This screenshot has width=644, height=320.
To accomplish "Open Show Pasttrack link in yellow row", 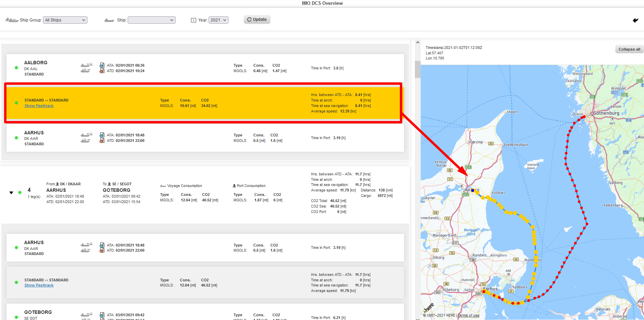I will [x=39, y=106].
